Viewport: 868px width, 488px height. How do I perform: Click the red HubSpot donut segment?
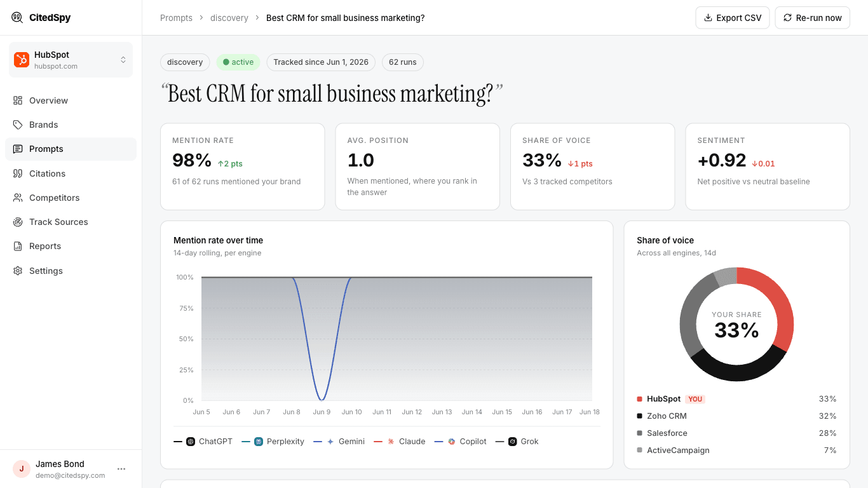780,299
